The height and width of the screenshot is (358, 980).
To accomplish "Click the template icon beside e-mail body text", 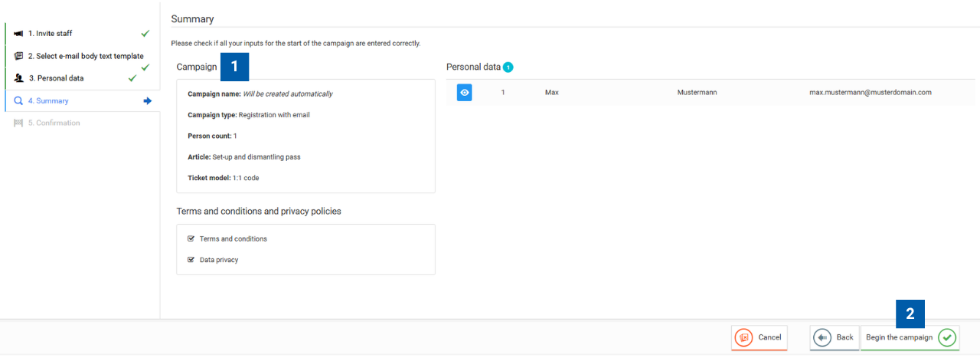I will 18,56.
